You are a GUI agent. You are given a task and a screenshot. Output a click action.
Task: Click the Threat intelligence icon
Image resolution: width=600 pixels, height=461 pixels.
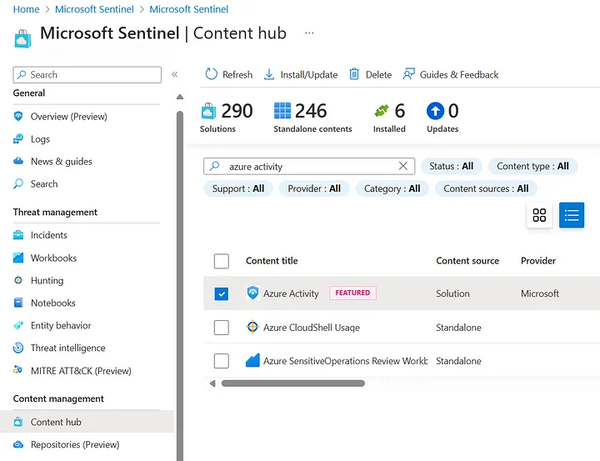[x=18, y=348]
